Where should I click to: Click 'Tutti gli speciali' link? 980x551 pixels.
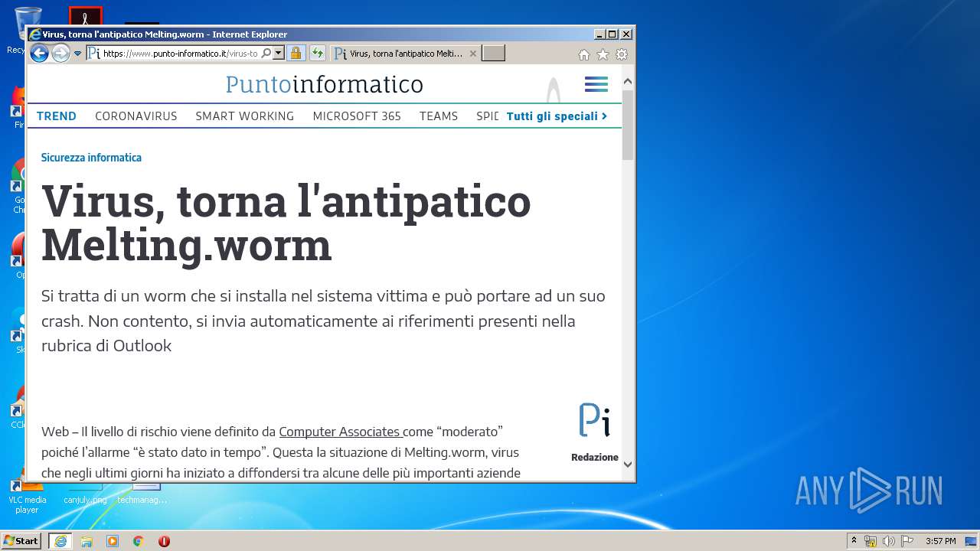click(557, 116)
